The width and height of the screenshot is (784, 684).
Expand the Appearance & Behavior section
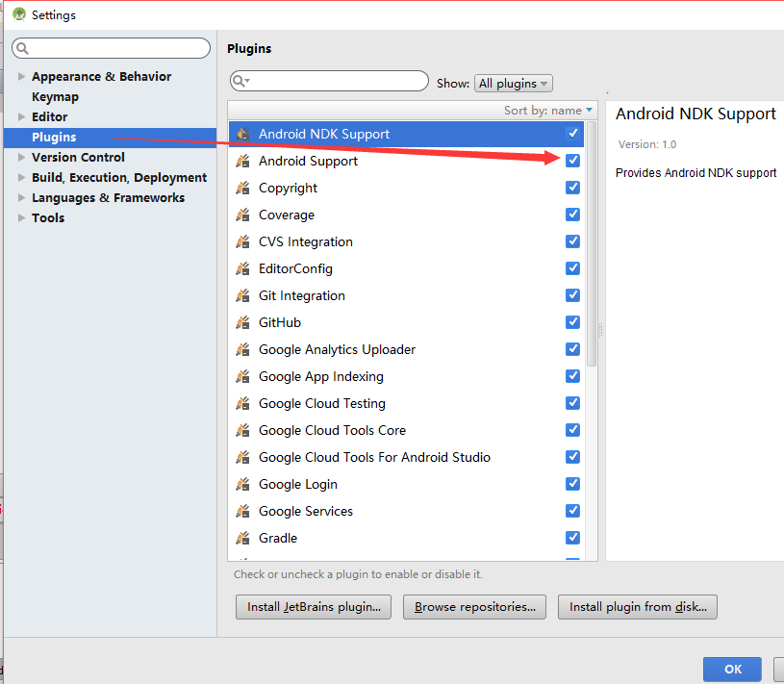(21, 77)
